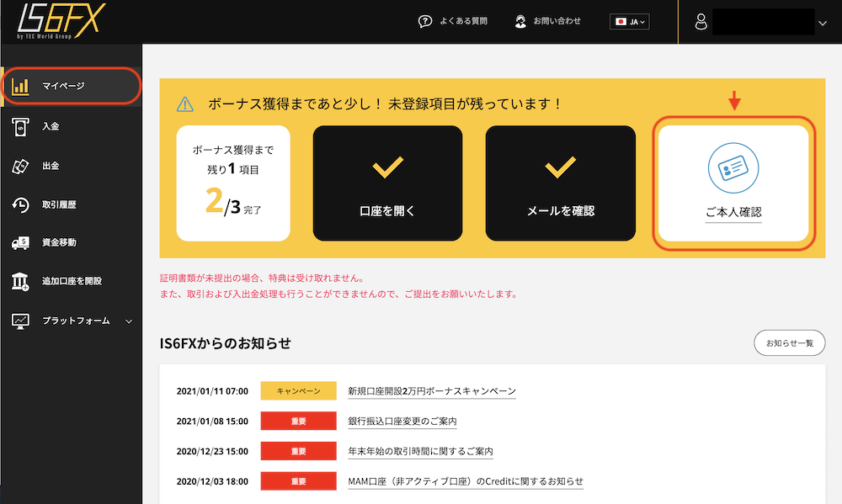The height and width of the screenshot is (504, 842).
Task: Click the 重要 tag dated 2021/01/08
Action: click(x=299, y=422)
